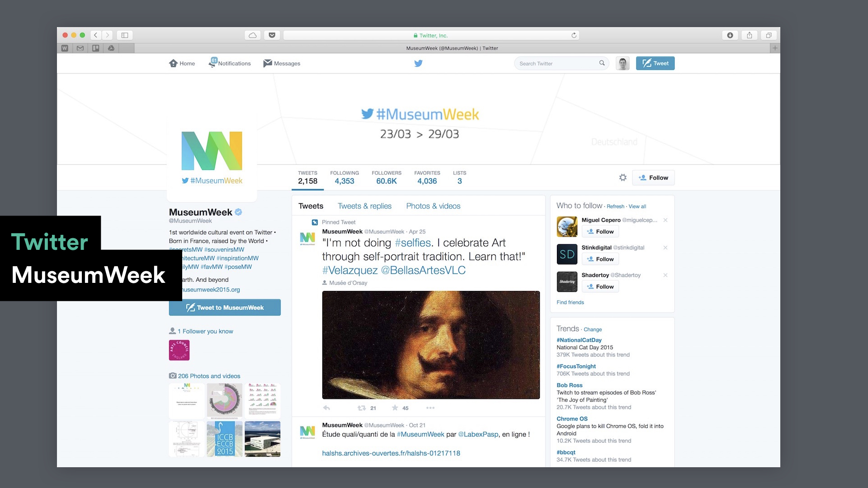Favorite the pinned tweet star

click(395, 408)
